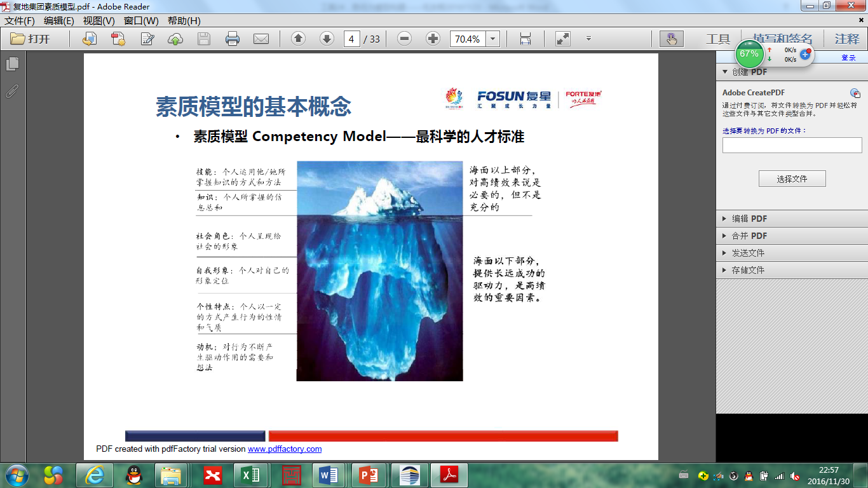Open attachments paperclip panel in left sidebar
Screen dimensions: 868x488
click(12, 91)
